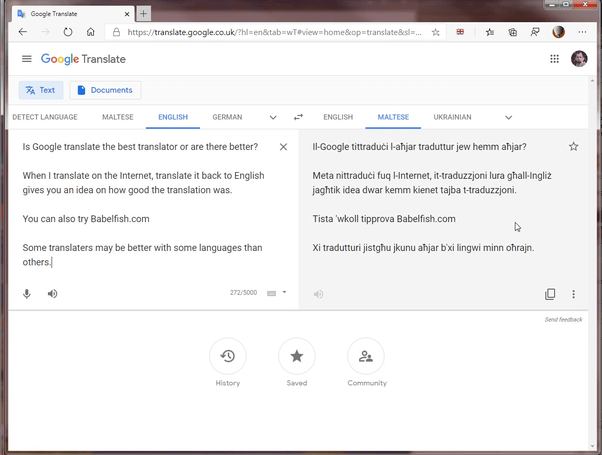Switch to Documents translation mode
602x455 pixels.
click(105, 90)
